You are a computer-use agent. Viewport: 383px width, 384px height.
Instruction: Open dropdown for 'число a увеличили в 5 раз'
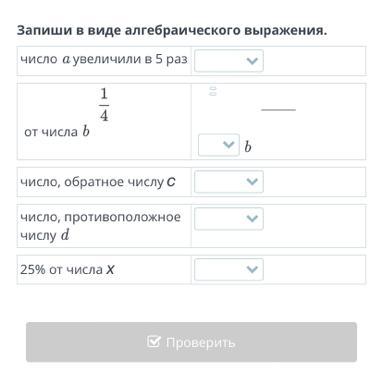coord(229,61)
